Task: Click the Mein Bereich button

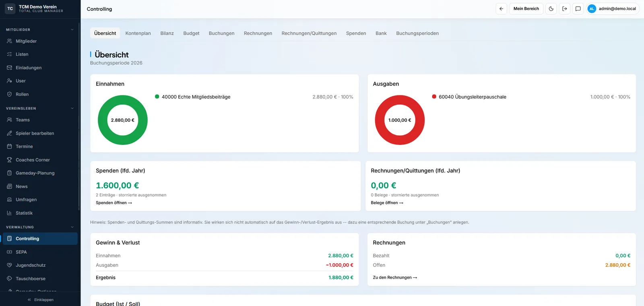Action: coord(526,9)
